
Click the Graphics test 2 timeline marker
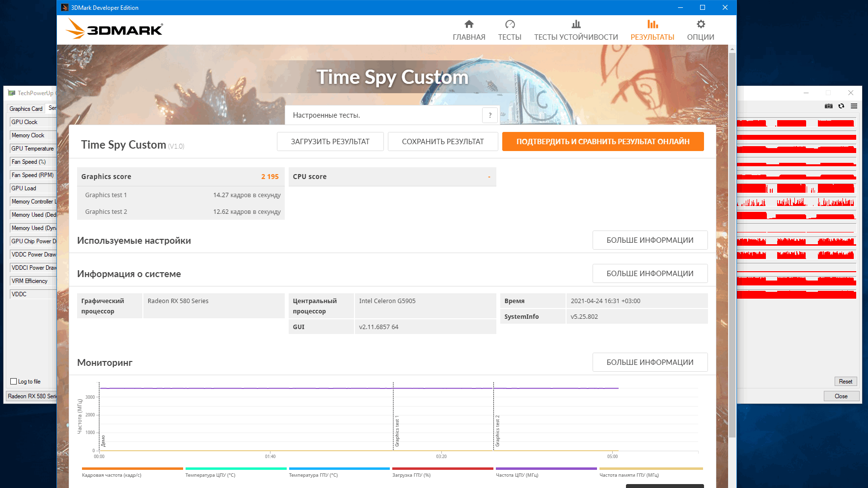497,431
